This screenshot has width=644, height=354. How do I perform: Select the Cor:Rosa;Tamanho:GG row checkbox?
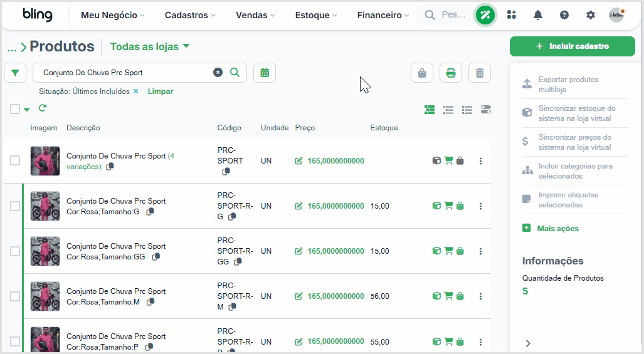click(x=15, y=251)
